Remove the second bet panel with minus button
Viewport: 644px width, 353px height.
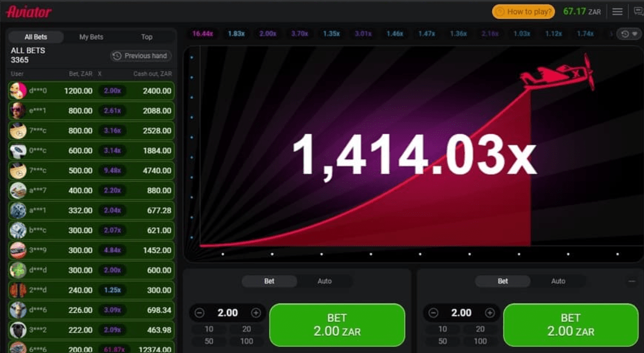(632, 281)
